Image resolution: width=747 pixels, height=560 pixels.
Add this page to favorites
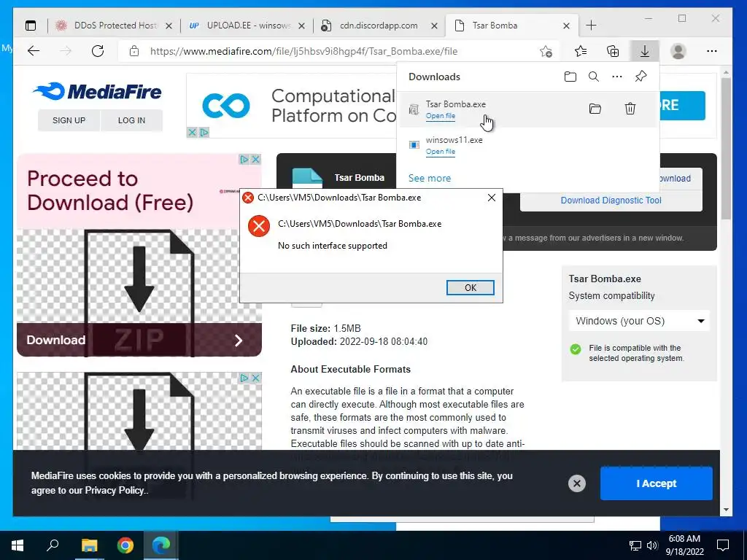coord(546,51)
